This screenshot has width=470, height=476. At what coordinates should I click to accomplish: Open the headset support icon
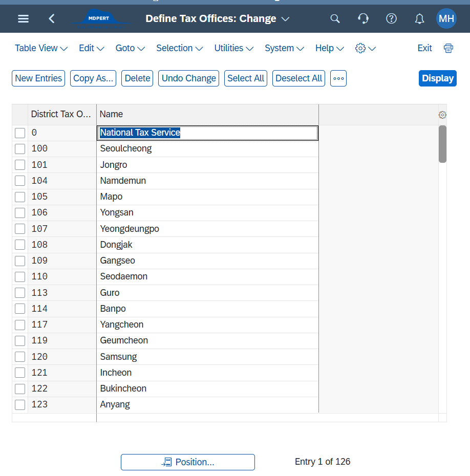363,19
